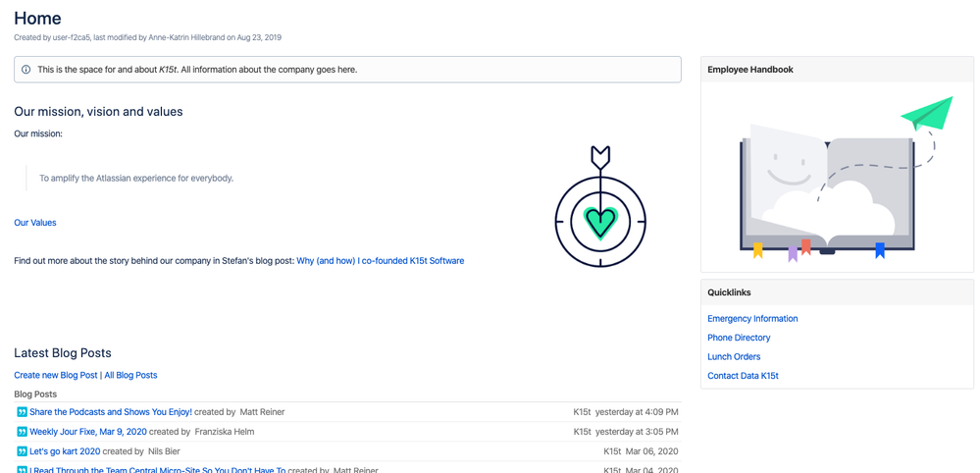Click the Blog Posts list label
The height and width of the screenshot is (473, 980).
pyautogui.click(x=35, y=394)
